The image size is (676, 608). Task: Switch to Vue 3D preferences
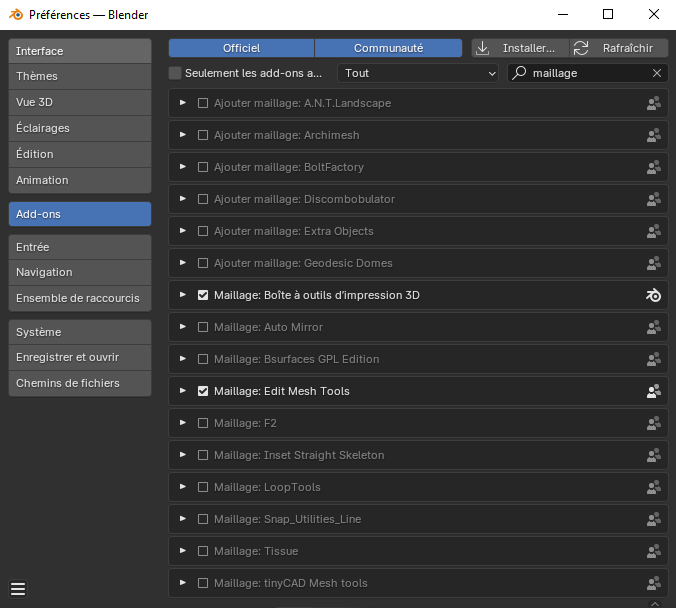80,102
